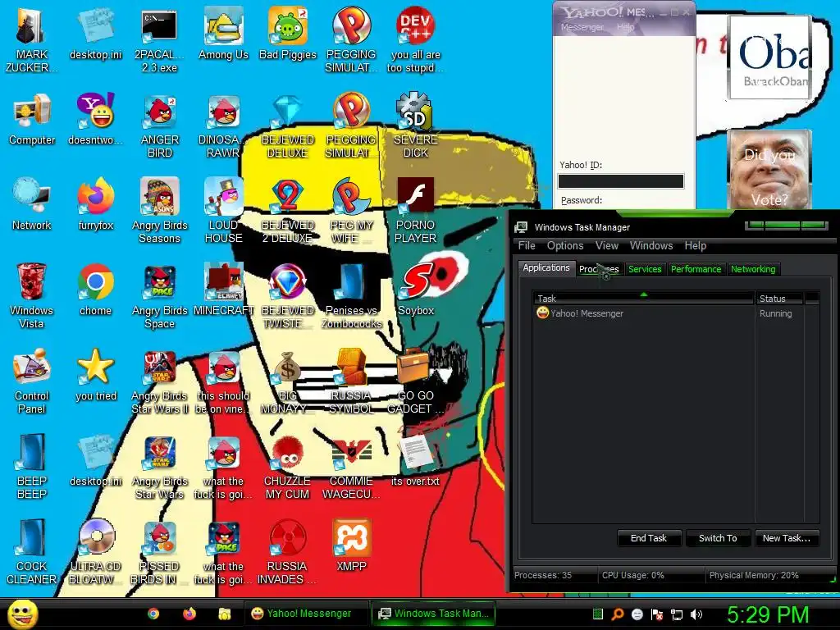Image resolution: width=840 pixels, height=630 pixels.
Task: Select the RUSSIA SYMBOL icon
Action: click(x=351, y=381)
